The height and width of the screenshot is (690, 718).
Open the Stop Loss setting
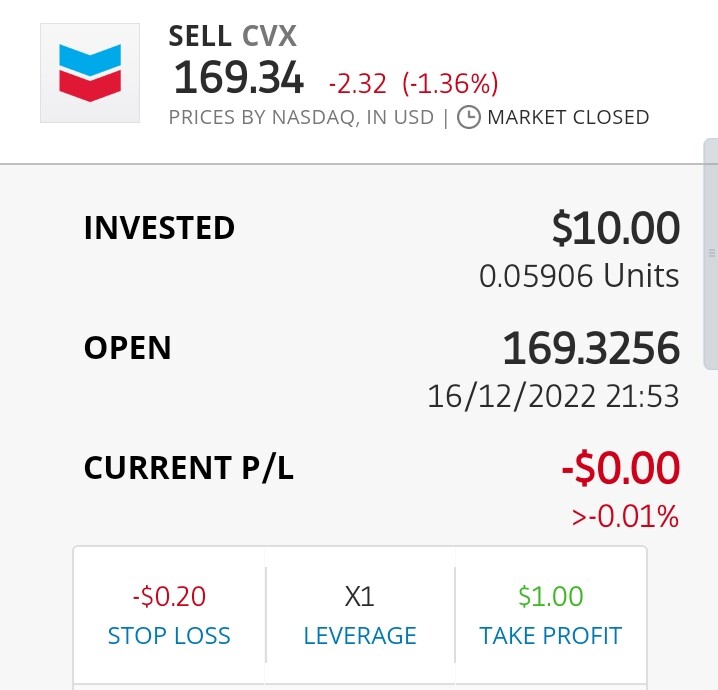coord(169,615)
